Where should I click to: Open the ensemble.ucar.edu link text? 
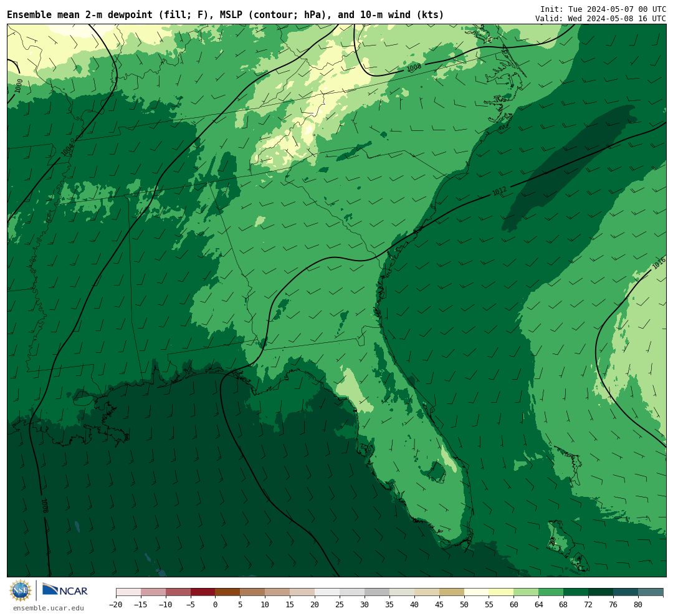click(x=49, y=608)
